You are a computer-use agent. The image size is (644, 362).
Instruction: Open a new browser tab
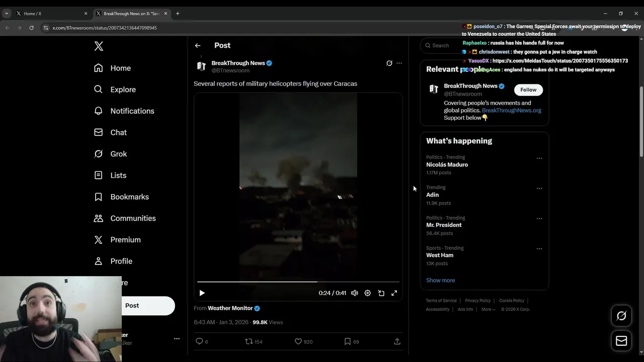click(178, 14)
